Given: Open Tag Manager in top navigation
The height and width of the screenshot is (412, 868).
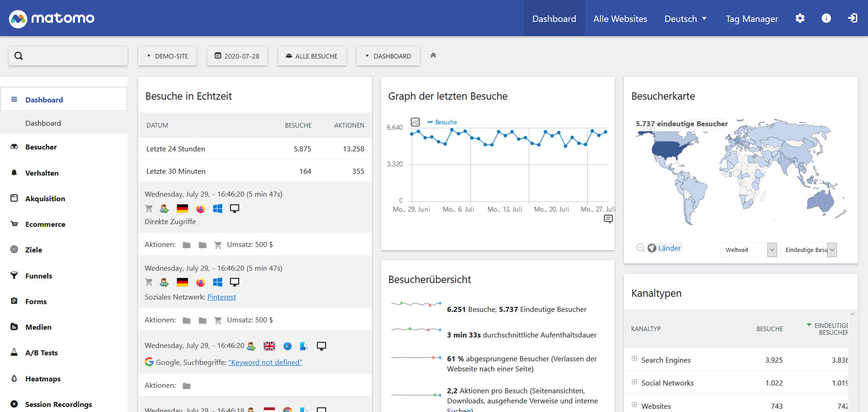Looking at the screenshot, I should (752, 19).
